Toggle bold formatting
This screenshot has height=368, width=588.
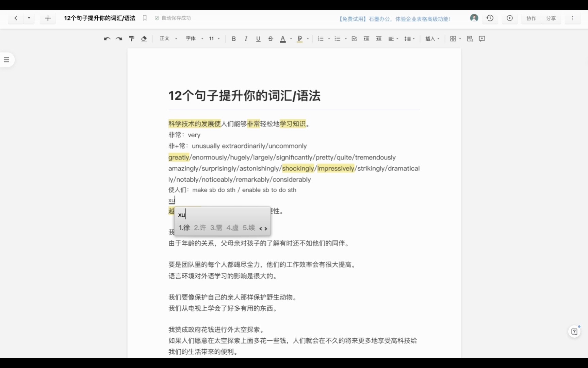point(233,39)
